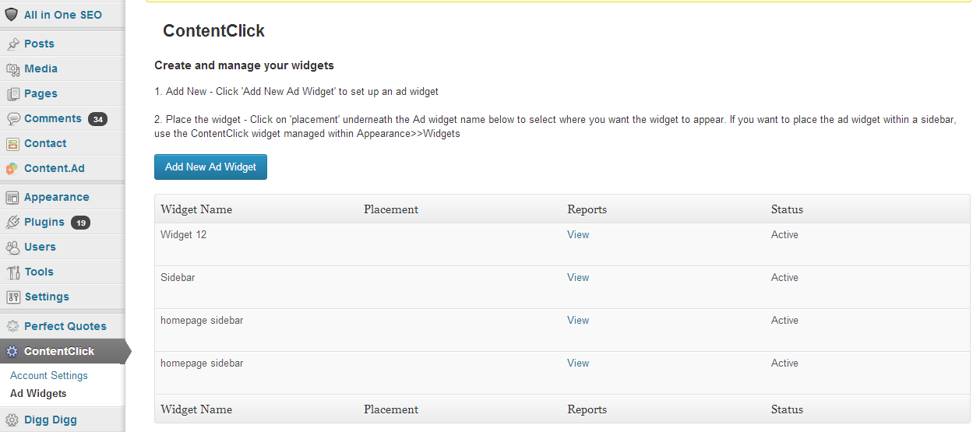This screenshot has width=980, height=432.
Task: Click the Posts pushpin icon
Action: (12, 44)
